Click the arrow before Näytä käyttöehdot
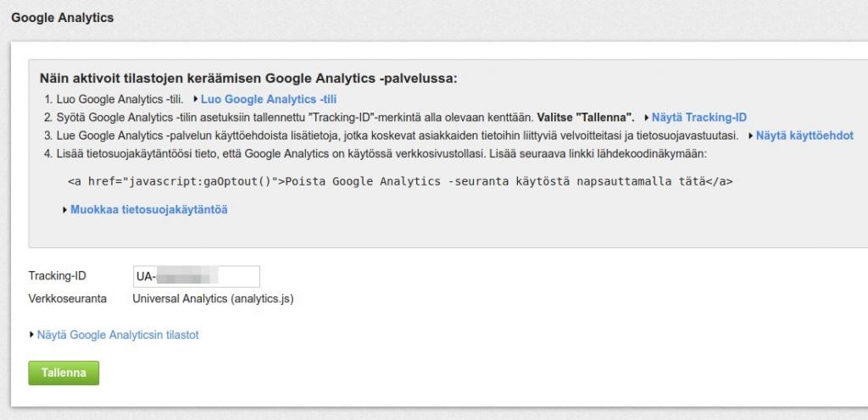This screenshot has width=868, height=420. 751,135
